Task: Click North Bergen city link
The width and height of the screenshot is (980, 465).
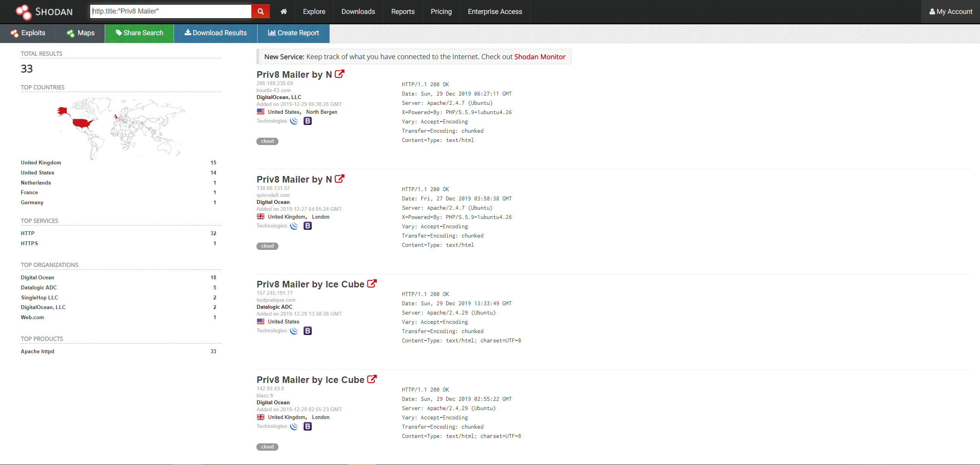Action: (322, 112)
